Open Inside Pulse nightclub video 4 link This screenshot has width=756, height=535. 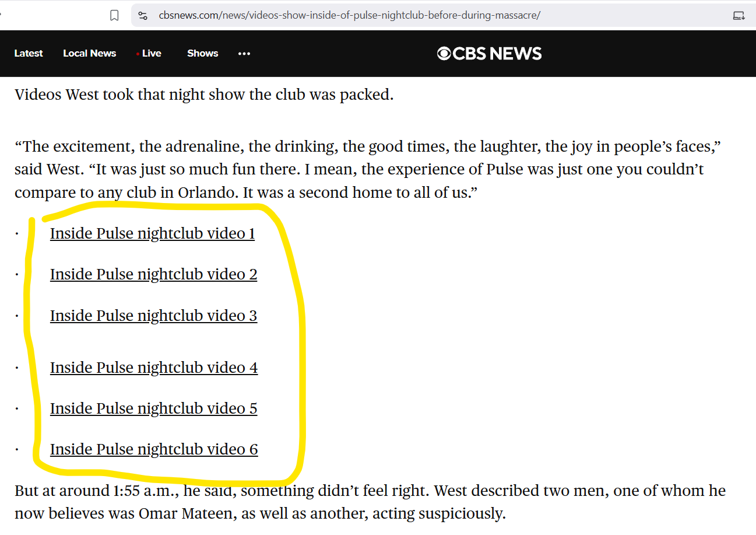(154, 368)
